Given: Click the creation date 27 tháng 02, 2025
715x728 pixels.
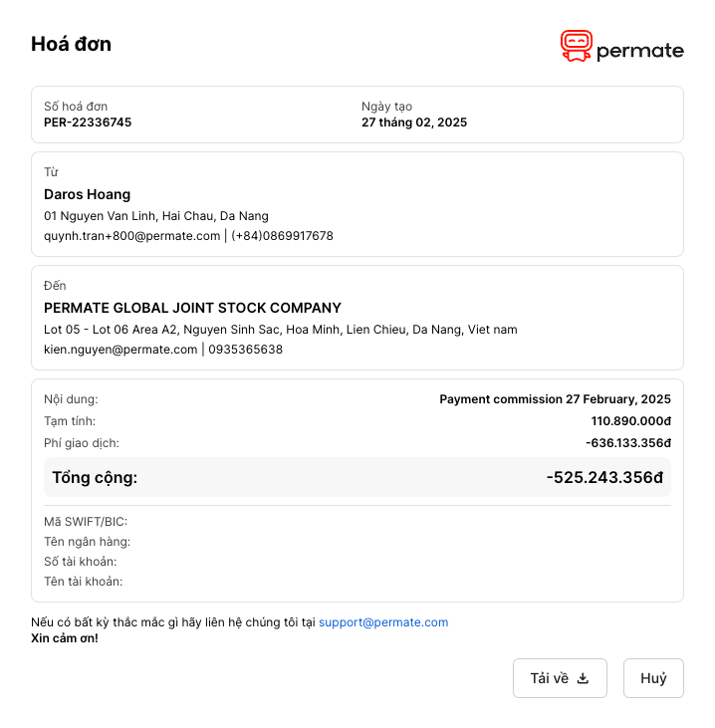Looking at the screenshot, I should [414, 122].
